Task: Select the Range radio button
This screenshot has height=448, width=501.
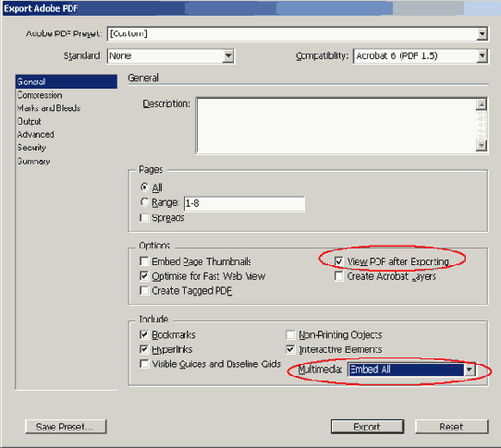Action: 145,202
